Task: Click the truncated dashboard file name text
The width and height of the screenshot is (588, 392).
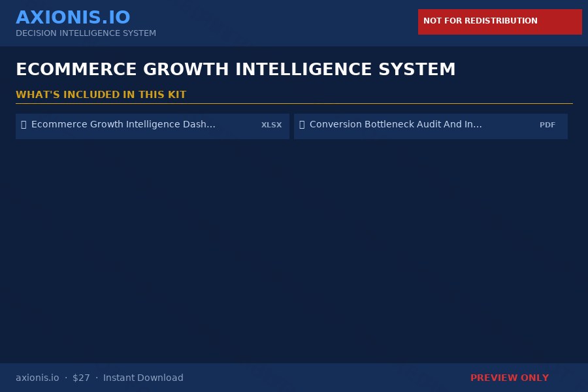Action: (123, 124)
